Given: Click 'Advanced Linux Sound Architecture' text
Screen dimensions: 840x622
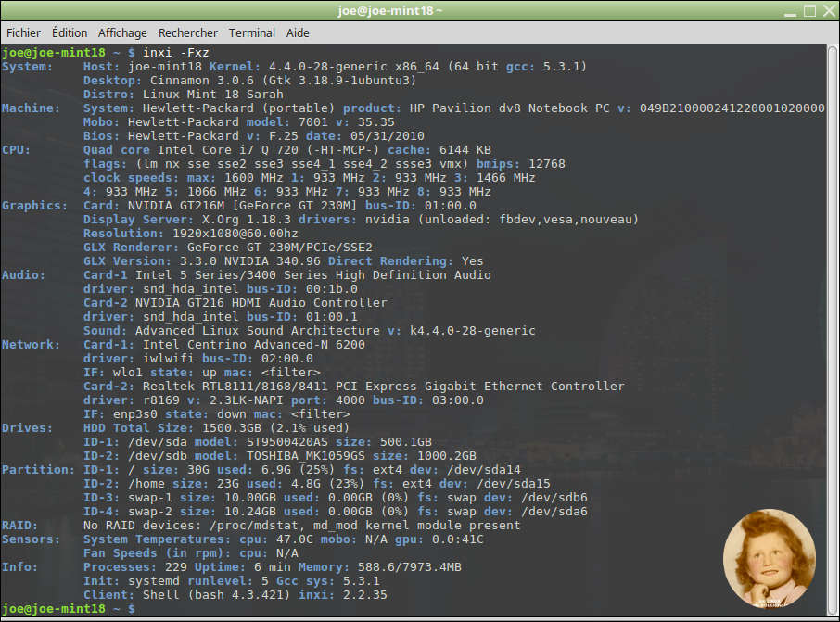Looking at the screenshot, I should tap(257, 331).
